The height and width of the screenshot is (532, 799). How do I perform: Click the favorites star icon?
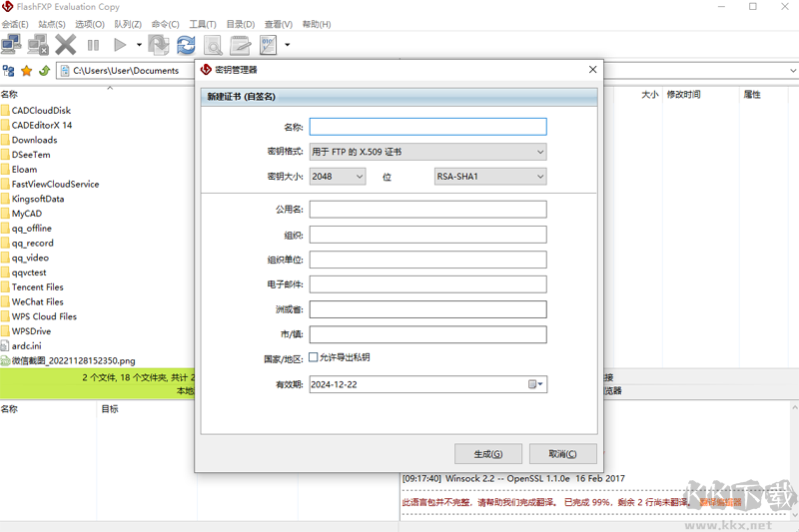coord(27,70)
